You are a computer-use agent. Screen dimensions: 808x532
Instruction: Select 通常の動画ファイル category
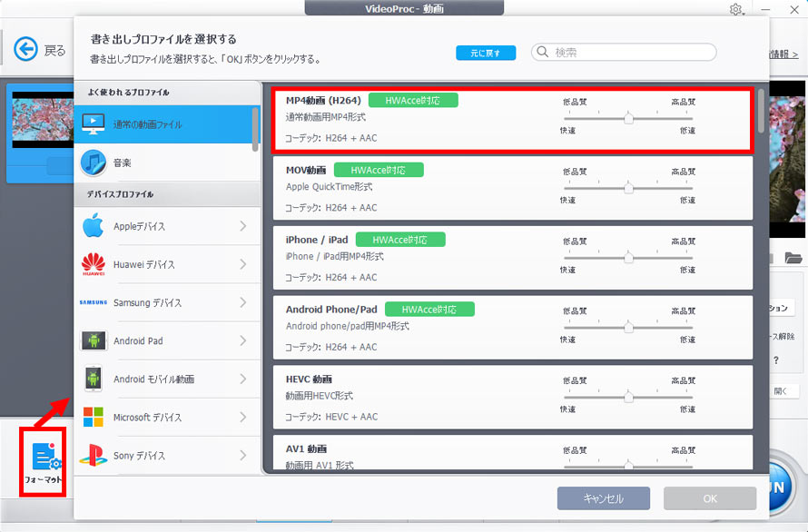coord(167,124)
